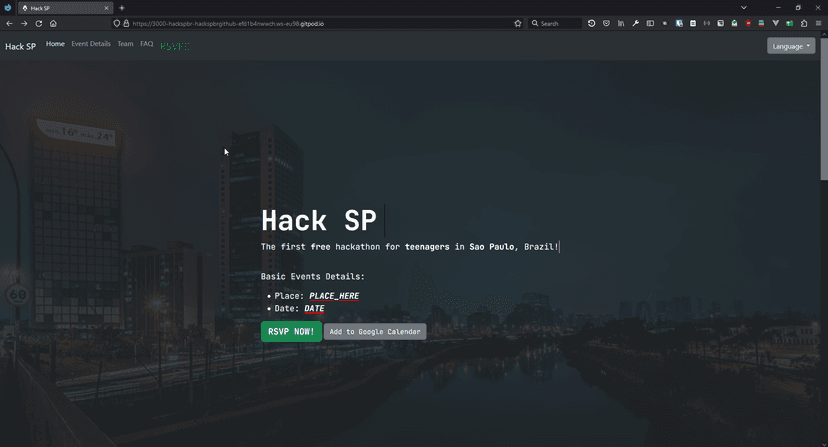Go to browser home page
Screen dimensions: 828x447
coord(53,23)
